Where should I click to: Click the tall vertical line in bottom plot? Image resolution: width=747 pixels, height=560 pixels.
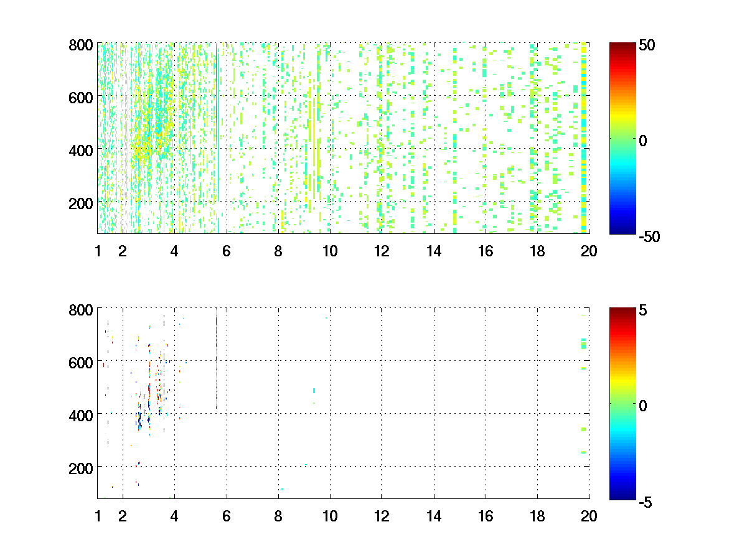[216, 361]
